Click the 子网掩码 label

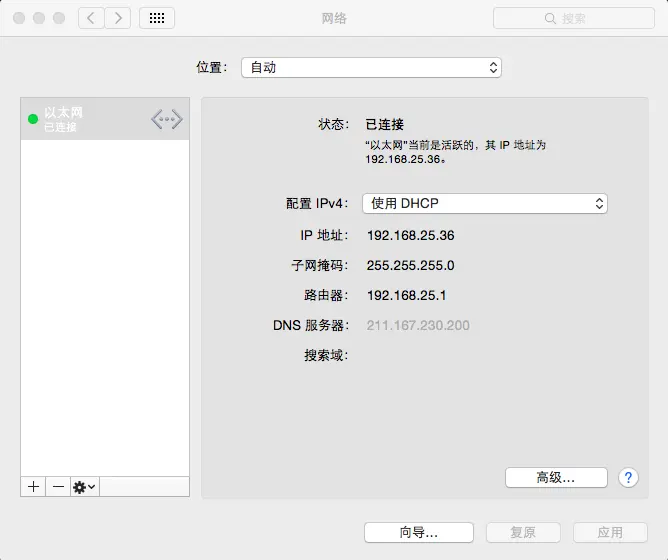[320, 265]
